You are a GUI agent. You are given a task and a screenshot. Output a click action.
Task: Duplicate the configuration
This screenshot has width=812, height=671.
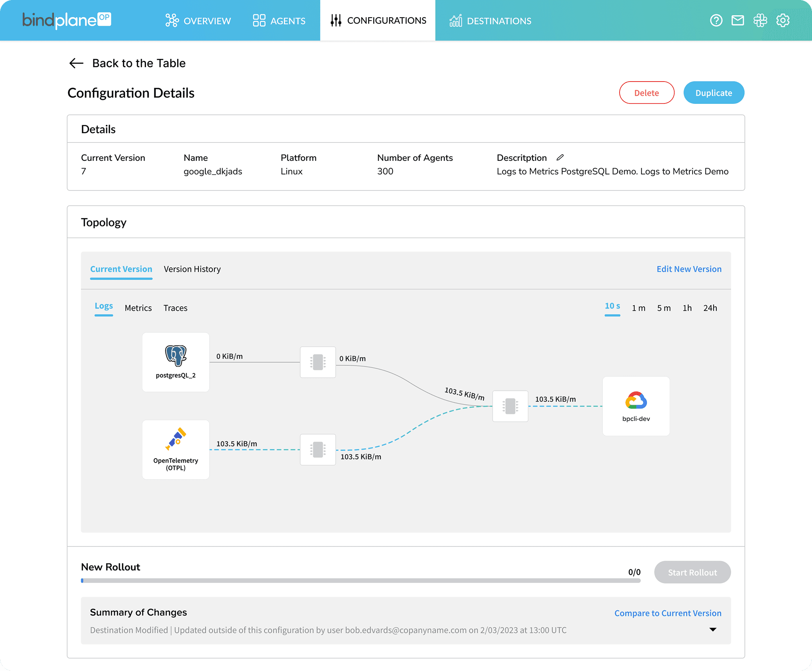point(714,93)
